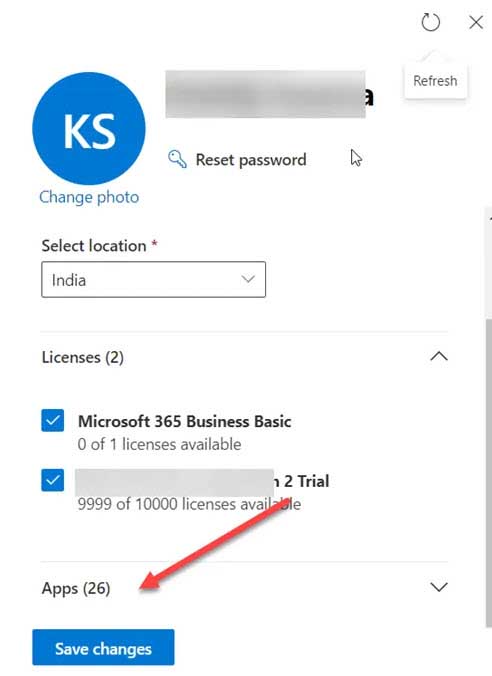Click the blurred user name heading
Screen dimensions: 492x676
(269, 94)
